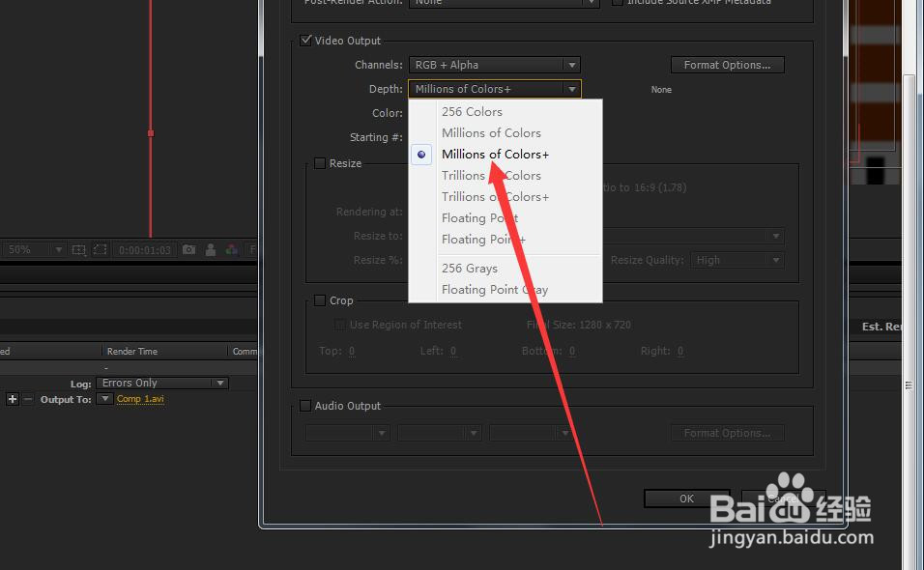The width and height of the screenshot is (924, 570).
Task: Open the Comp 1.avi output file link
Action: [140, 399]
